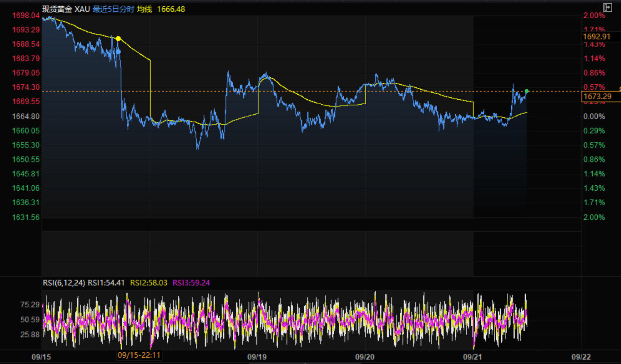Click the 09/19 date on time axis
The height and width of the screenshot is (364, 621).
[x=257, y=357]
